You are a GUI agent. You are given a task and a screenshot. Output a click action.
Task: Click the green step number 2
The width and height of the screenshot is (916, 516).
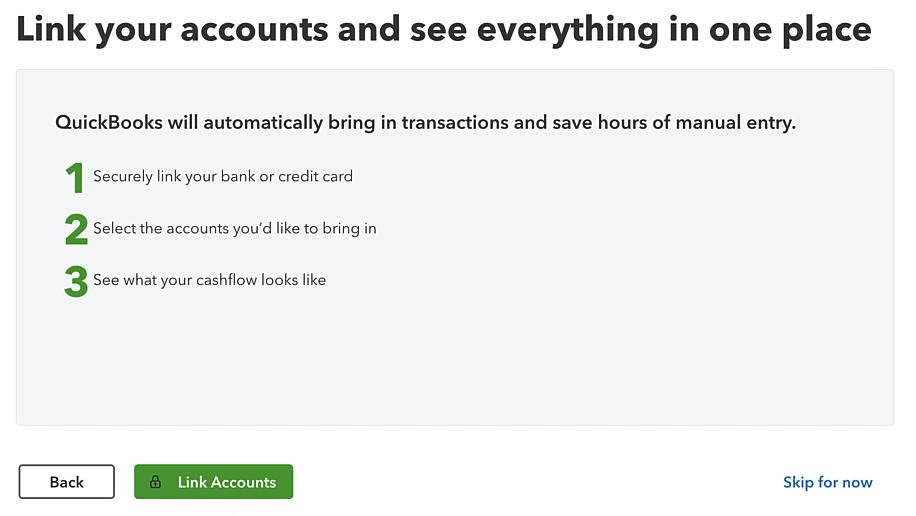click(76, 229)
